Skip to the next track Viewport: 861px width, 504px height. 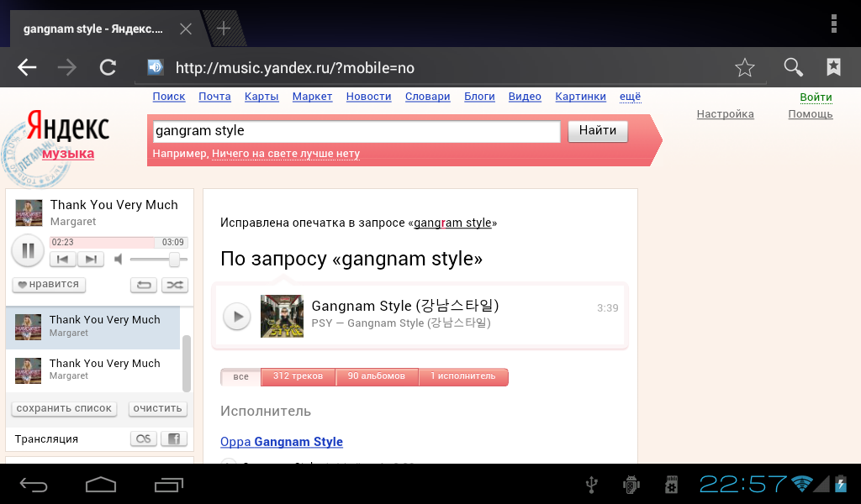91,260
